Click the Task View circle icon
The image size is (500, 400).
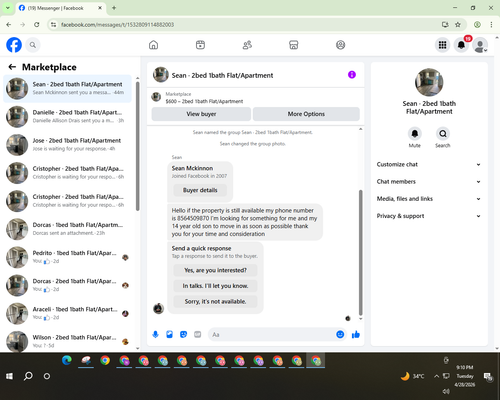tap(47, 376)
